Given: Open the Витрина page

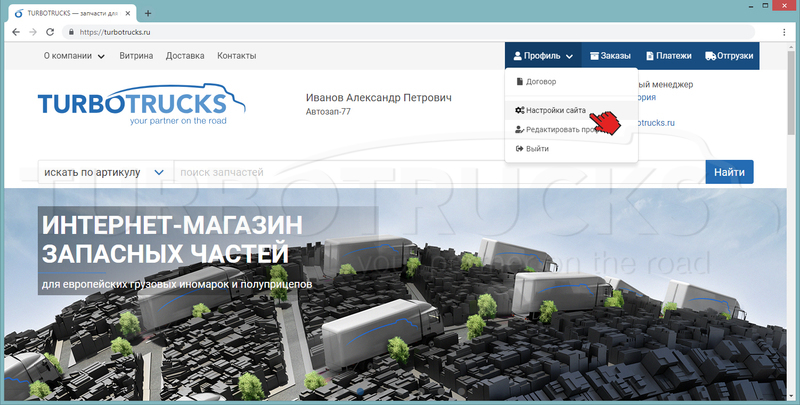Looking at the screenshot, I should pyautogui.click(x=136, y=56).
